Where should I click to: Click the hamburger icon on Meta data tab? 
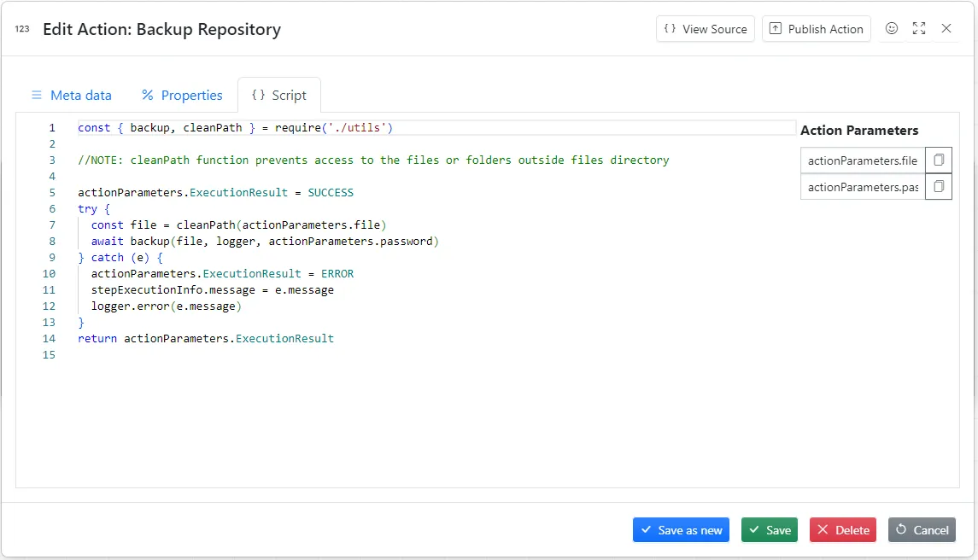point(37,95)
